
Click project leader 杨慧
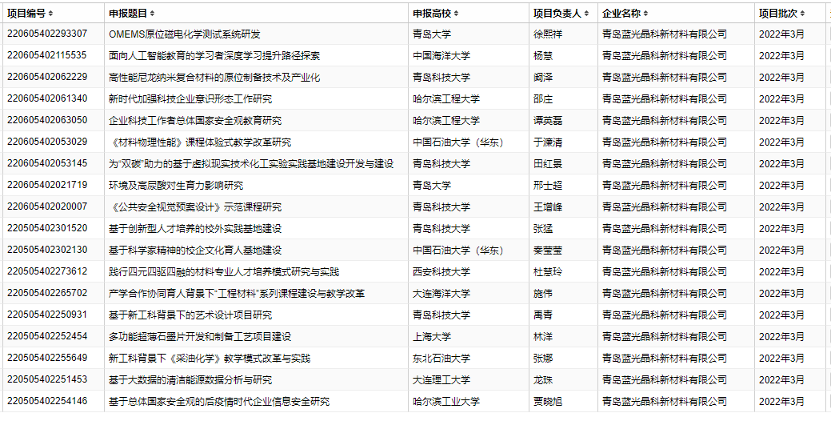click(x=543, y=56)
